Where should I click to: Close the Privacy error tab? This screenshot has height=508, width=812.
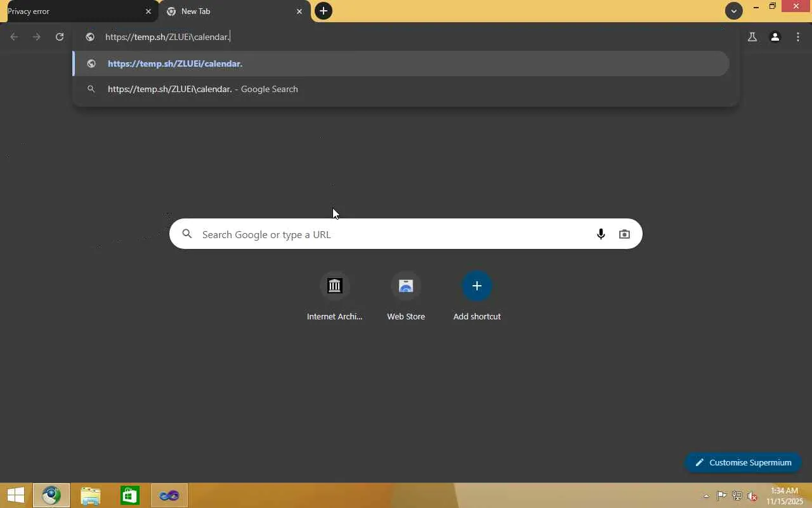pyautogui.click(x=148, y=11)
